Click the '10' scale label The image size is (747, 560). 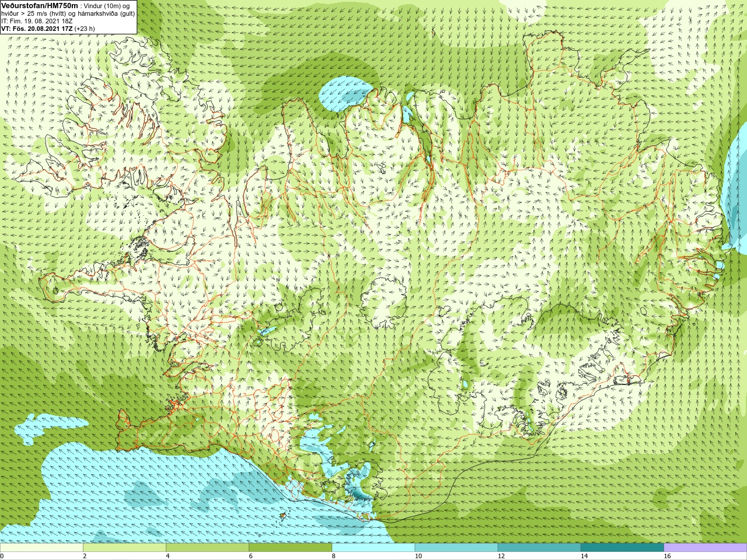click(418, 556)
